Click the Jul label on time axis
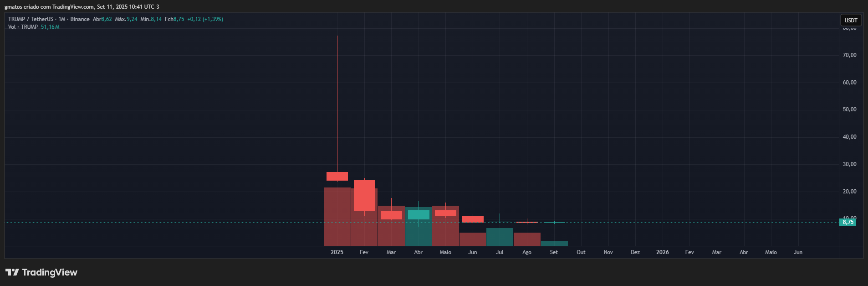The height and width of the screenshot is (286, 868). (x=500, y=252)
